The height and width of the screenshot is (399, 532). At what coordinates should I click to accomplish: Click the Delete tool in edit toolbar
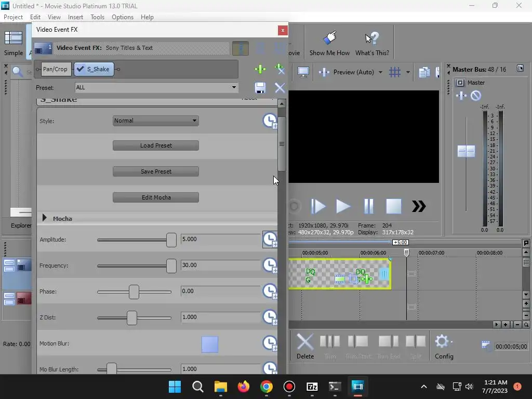pos(305,346)
